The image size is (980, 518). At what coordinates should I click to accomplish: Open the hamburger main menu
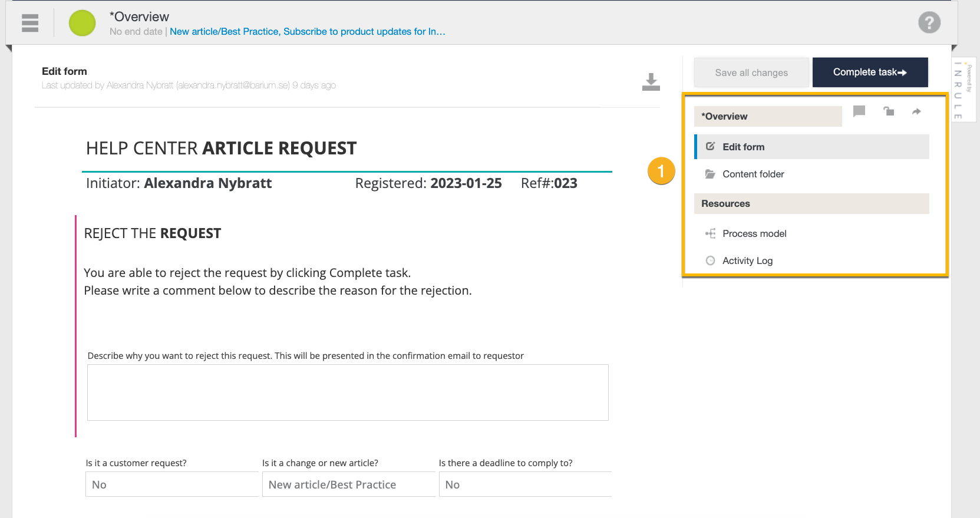tap(30, 23)
